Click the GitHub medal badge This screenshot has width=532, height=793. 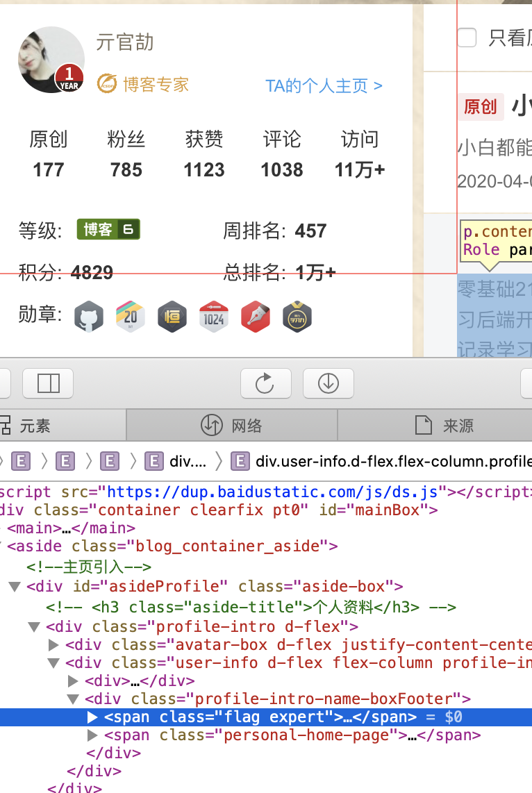coord(89,317)
